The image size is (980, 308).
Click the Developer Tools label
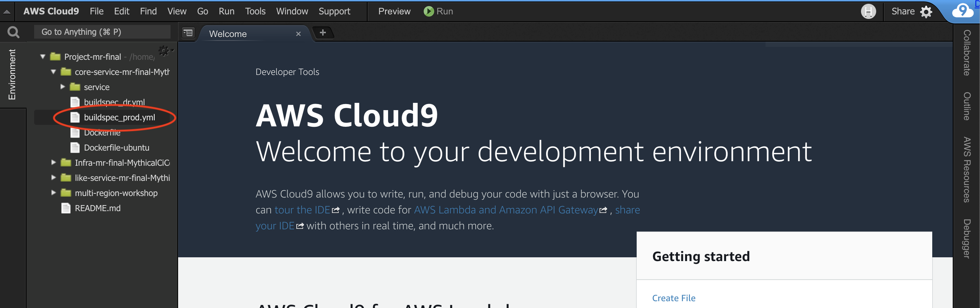pyautogui.click(x=287, y=72)
